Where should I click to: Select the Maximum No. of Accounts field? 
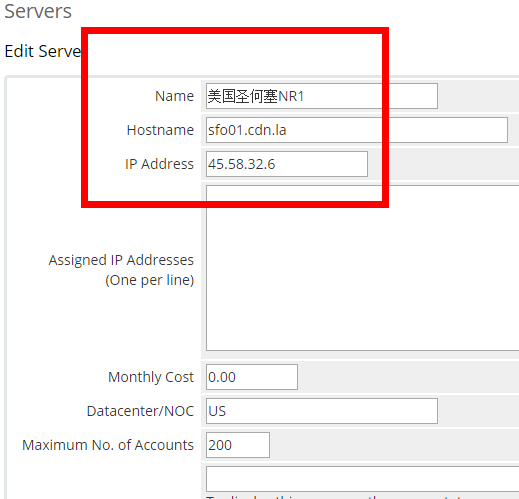tap(238, 445)
